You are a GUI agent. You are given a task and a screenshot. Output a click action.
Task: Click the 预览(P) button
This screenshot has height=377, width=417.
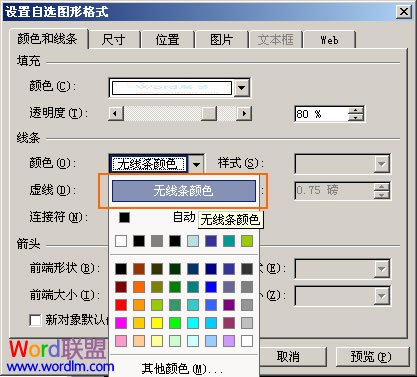coord(372,357)
